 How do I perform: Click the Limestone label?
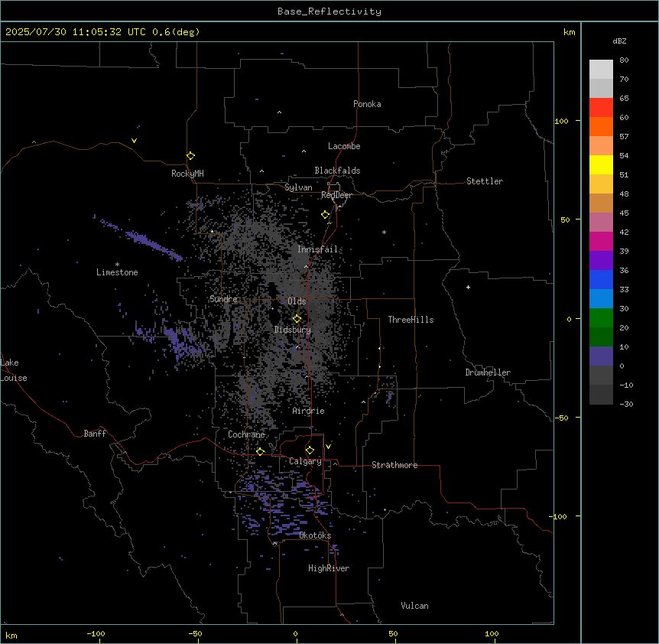(x=117, y=272)
